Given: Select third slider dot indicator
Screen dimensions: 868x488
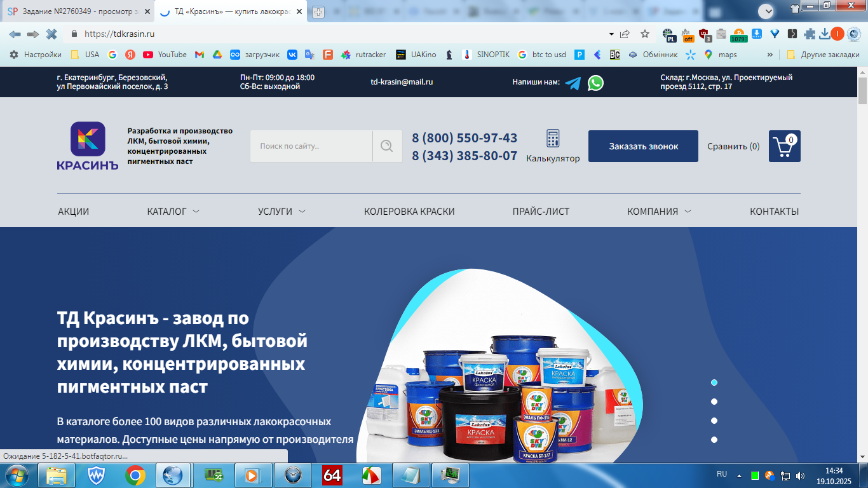Looking at the screenshot, I should (714, 421).
